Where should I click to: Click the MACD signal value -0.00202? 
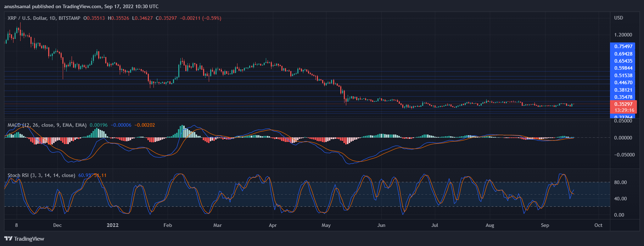[x=145, y=125]
